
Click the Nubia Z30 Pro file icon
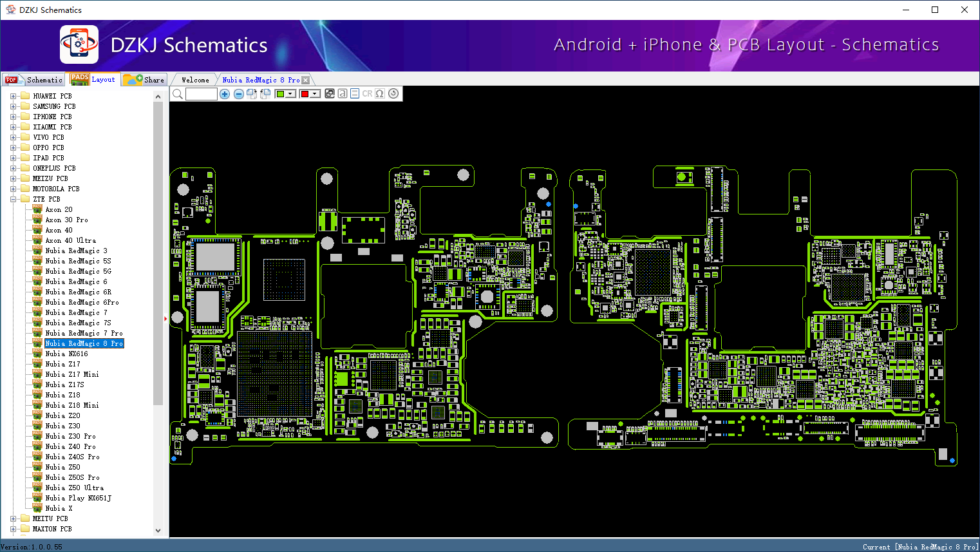coord(37,436)
